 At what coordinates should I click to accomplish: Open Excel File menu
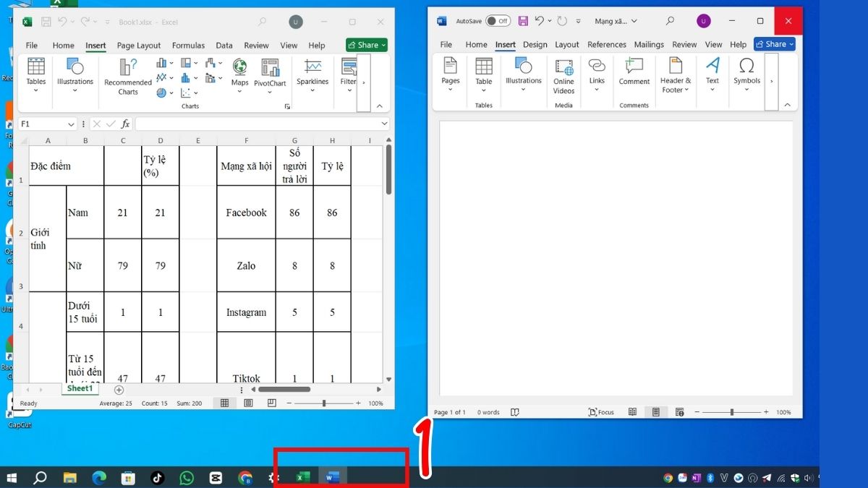[x=32, y=46]
